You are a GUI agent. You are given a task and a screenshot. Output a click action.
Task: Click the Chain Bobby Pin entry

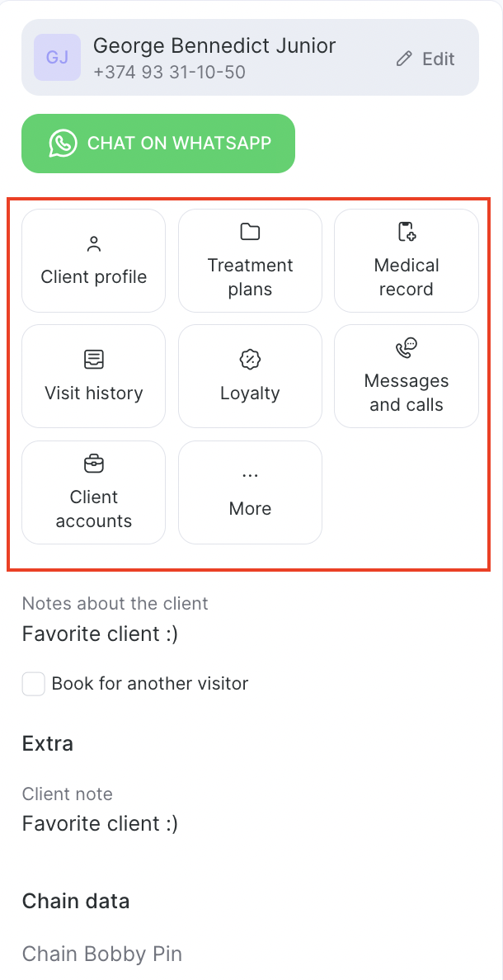click(102, 954)
